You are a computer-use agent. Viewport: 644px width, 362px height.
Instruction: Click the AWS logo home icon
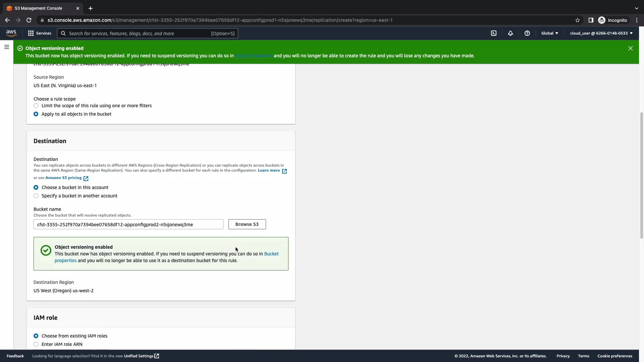tap(11, 33)
